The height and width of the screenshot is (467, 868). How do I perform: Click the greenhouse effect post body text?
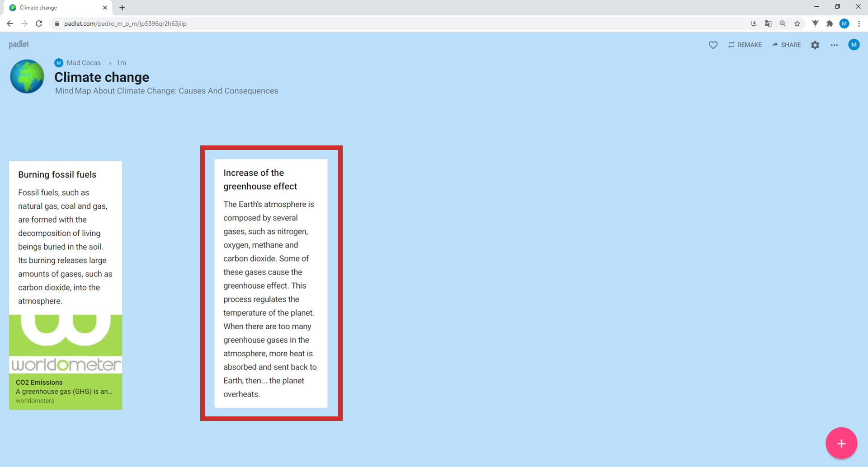tap(270, 299)
